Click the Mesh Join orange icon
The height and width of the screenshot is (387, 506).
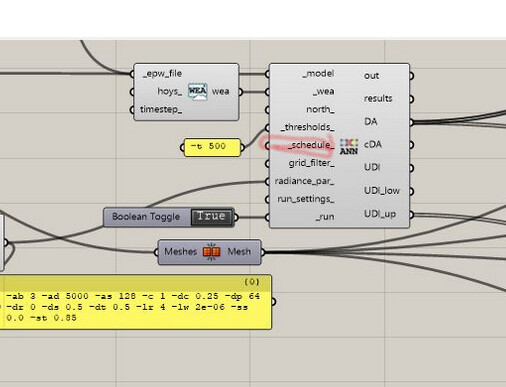click(212, 252)
